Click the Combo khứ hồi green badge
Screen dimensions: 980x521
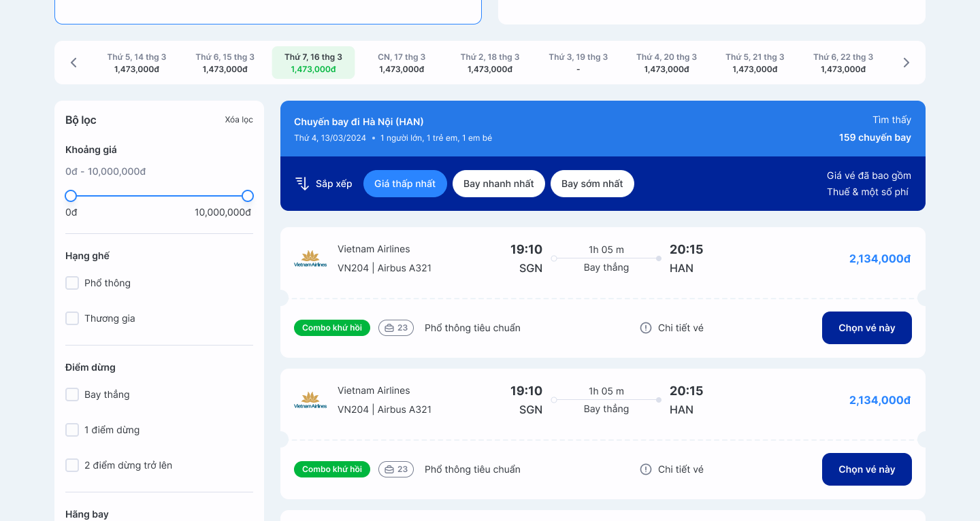click(x=332, y=327)
